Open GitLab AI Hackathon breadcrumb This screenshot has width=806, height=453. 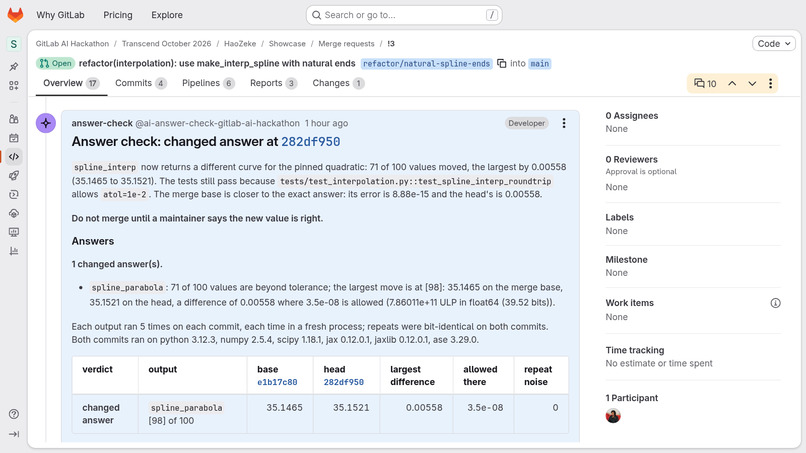click(72, 44)
